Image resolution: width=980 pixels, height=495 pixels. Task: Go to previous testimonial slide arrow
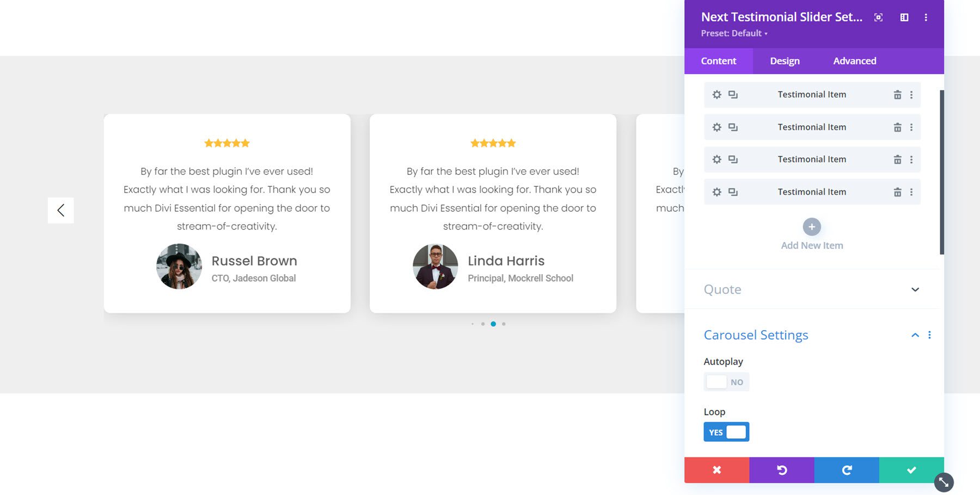pyautogui.click(x=60, y=211)
